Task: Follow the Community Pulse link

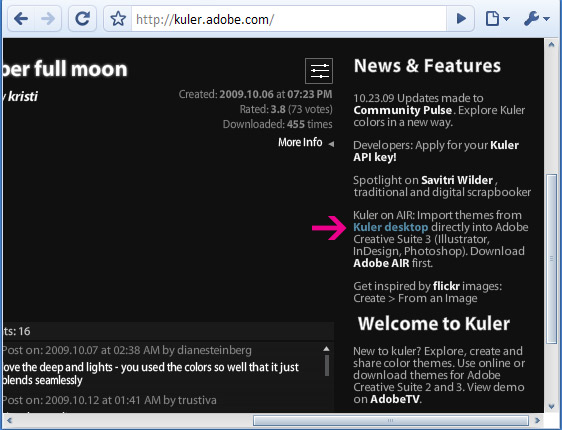Action: point(403,110)
